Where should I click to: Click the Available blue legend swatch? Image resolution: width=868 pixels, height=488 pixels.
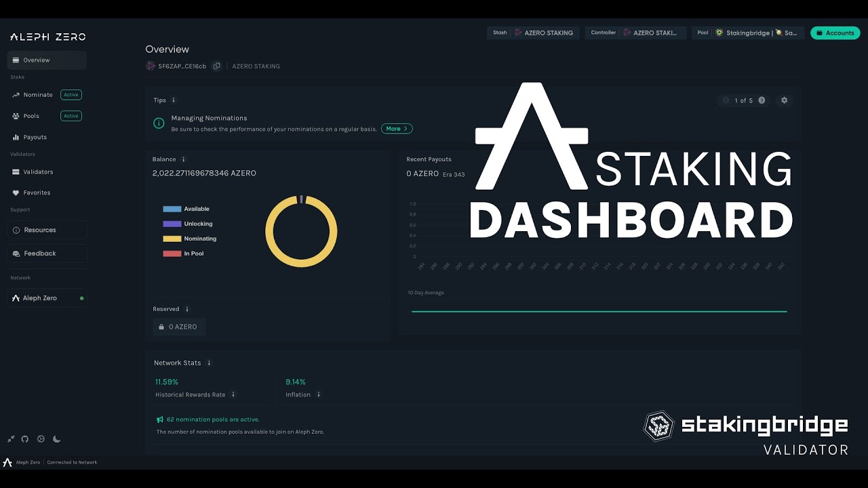pos(172,209)
